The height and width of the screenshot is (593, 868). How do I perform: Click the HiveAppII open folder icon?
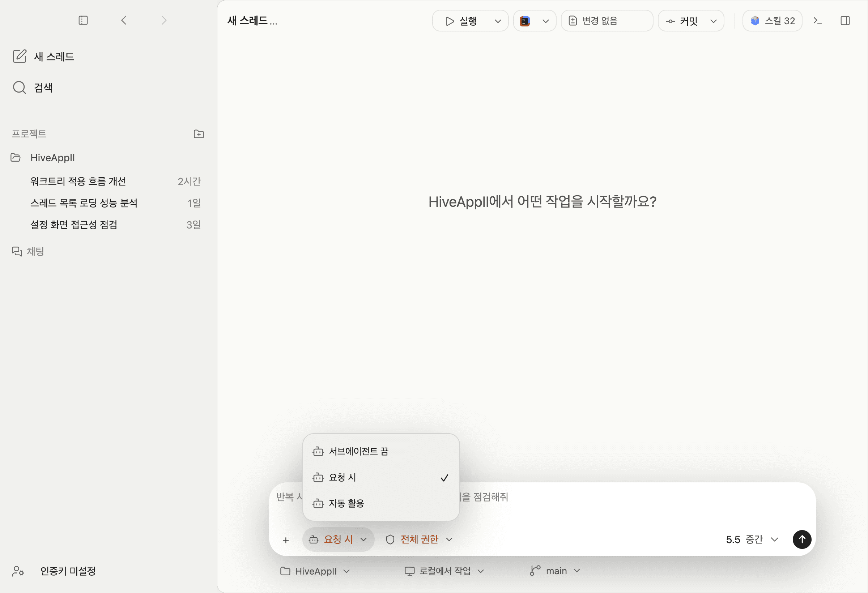pos(15,158)
